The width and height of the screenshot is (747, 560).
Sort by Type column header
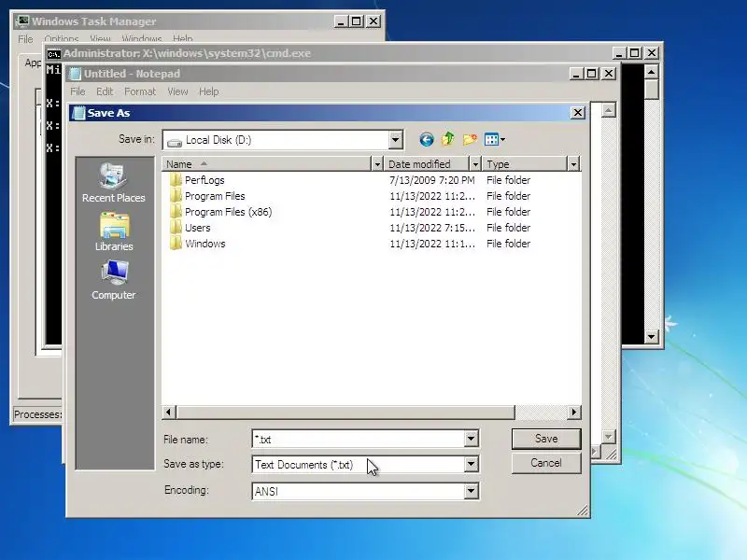click(x=525, y=164)
